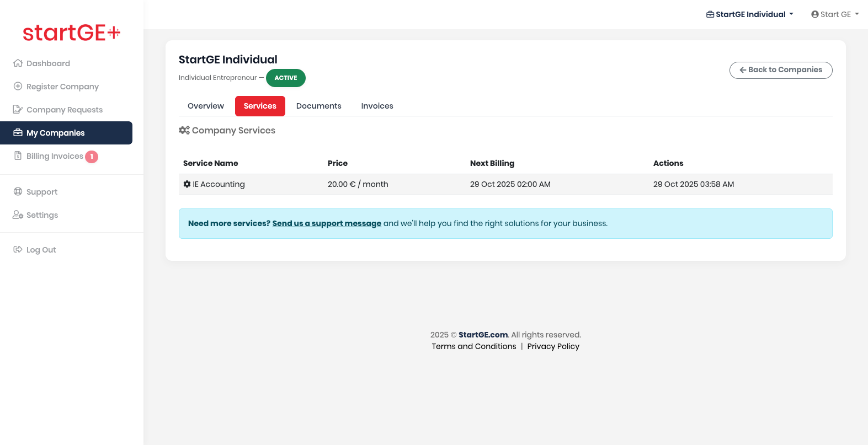Click the Company Requests edit icon

[x=18, y=110]
